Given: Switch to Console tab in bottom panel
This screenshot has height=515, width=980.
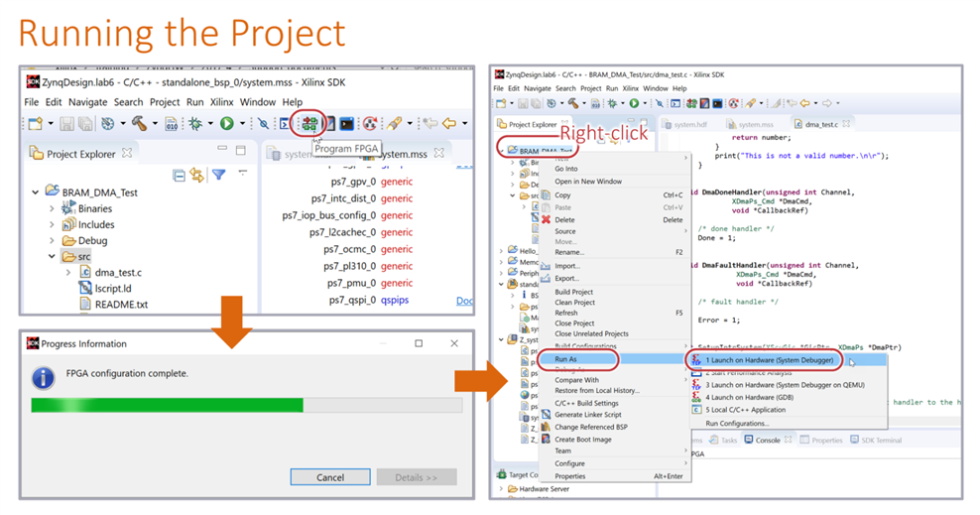Looking at the screenshot, I should click(768, 440).
